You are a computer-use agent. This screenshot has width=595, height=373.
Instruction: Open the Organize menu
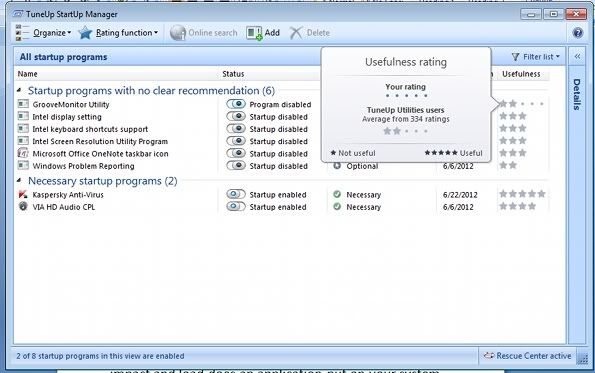tap(52, 33)
